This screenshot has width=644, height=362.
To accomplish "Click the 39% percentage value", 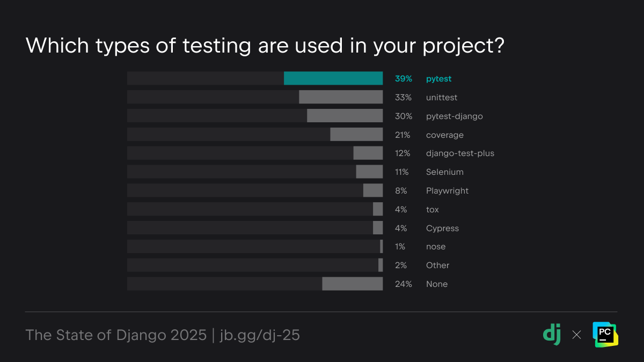I will click(x=403, y=79).
